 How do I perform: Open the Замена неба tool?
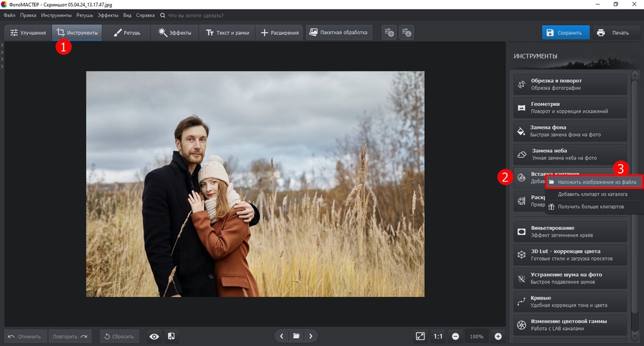click(x=570, y=154)
